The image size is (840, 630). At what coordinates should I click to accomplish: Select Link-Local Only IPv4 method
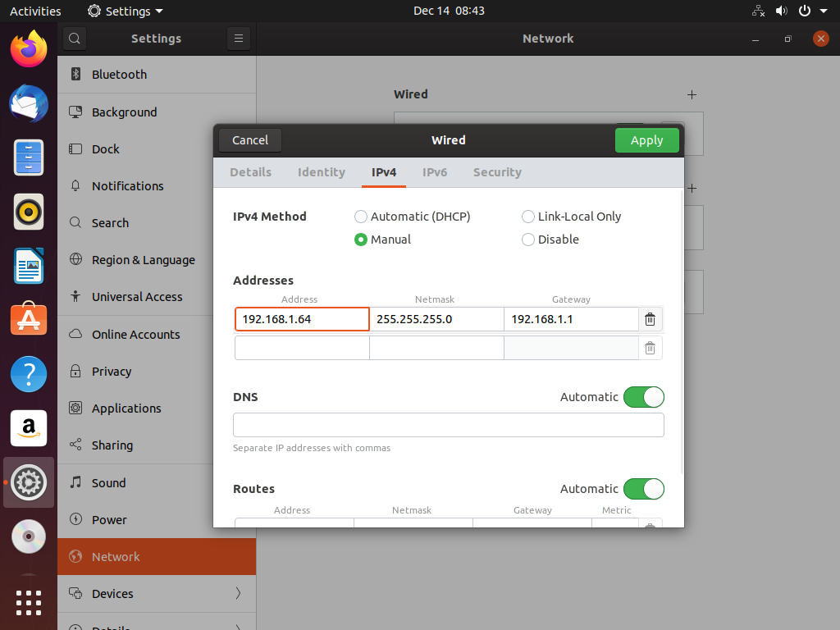click(x=528, y=217)
